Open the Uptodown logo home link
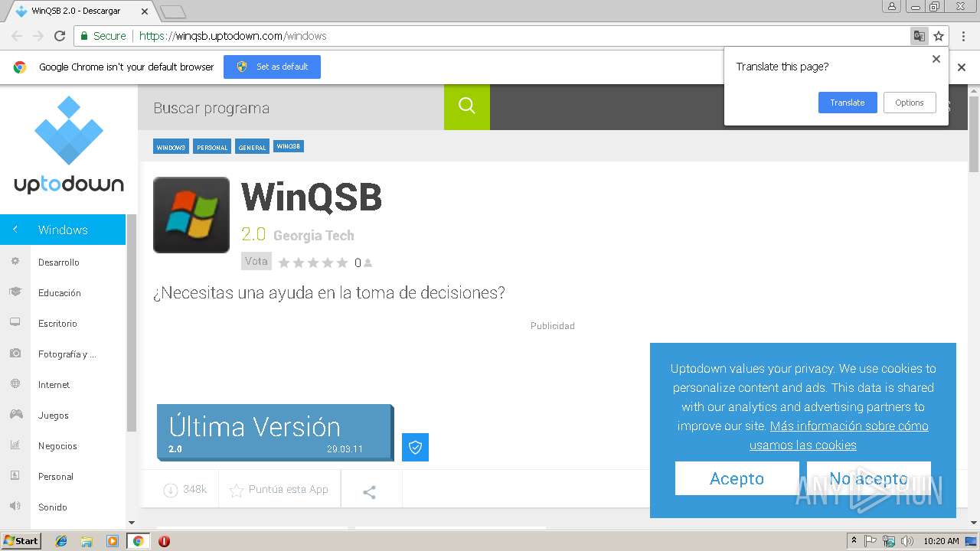Image resolution: width=980 pixels, height=551 pixels. [69, 145]
